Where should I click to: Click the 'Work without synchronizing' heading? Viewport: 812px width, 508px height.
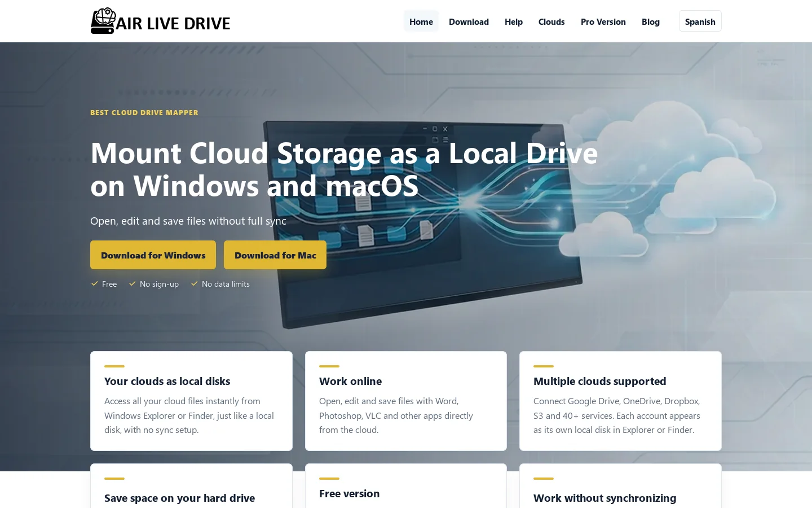tap(605, 498)
